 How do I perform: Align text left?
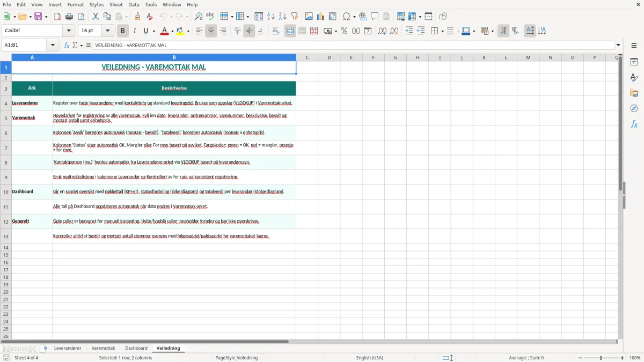tap(199, 31)
